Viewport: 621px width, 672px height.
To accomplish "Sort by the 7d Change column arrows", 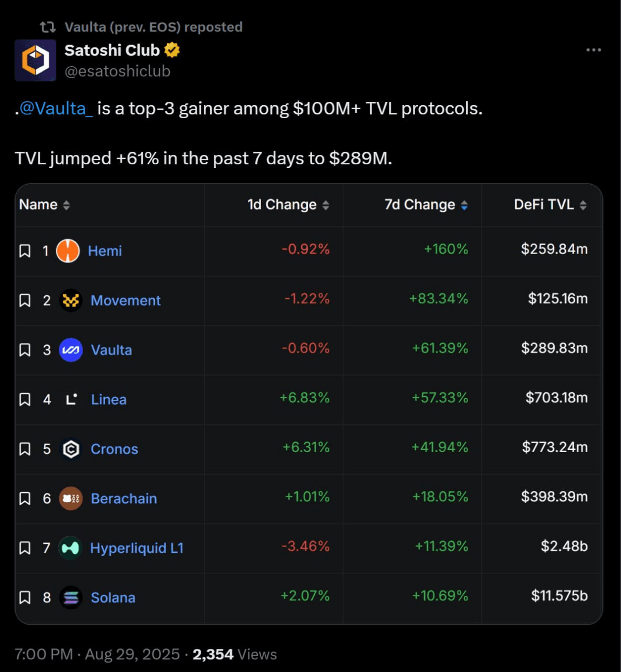I will (x=464, y=205).
